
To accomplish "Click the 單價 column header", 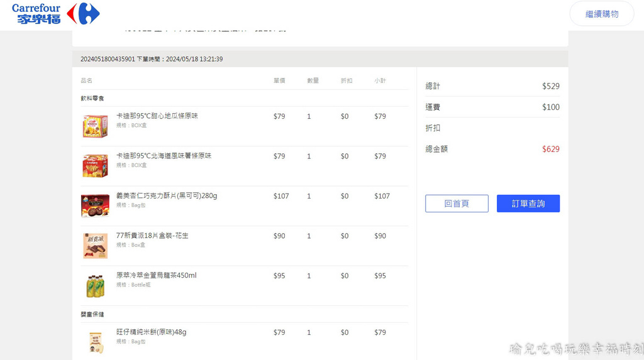I will (x=279, y=80).
